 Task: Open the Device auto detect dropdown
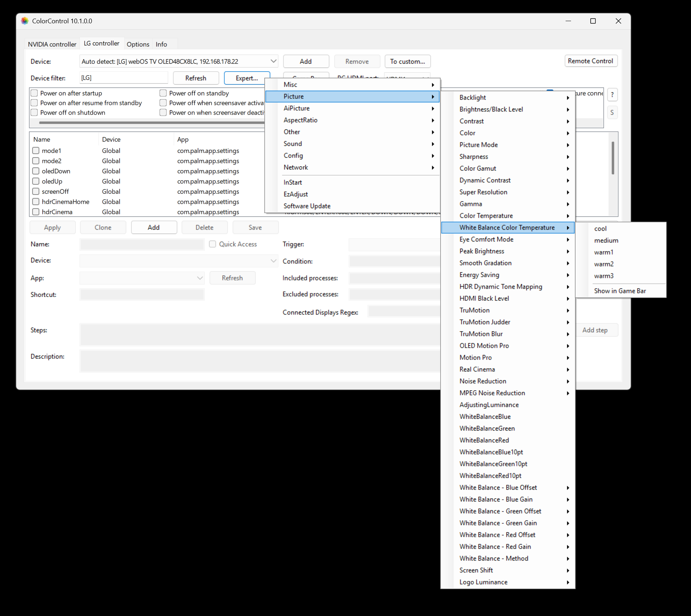pos(273,61)
